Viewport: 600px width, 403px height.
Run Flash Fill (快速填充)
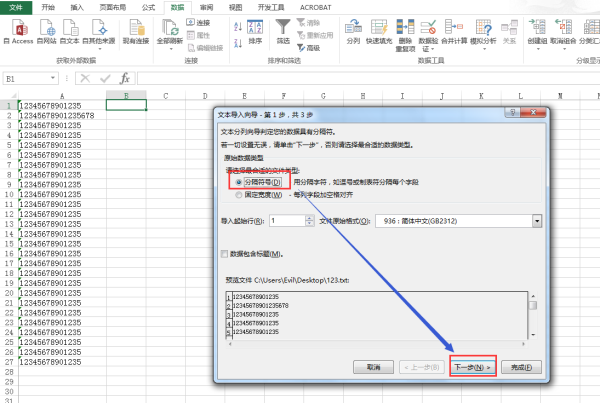[x=379, y=32]
